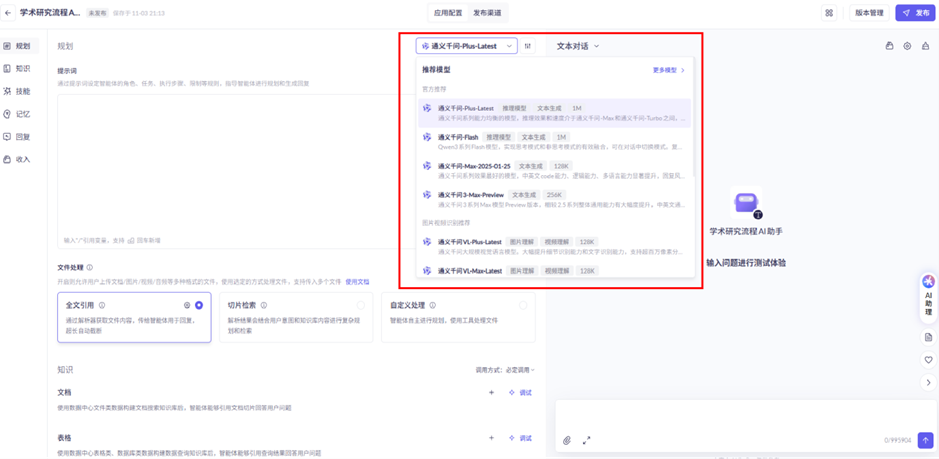Click the back arrow beside the app title

click(x=9, y=13)
